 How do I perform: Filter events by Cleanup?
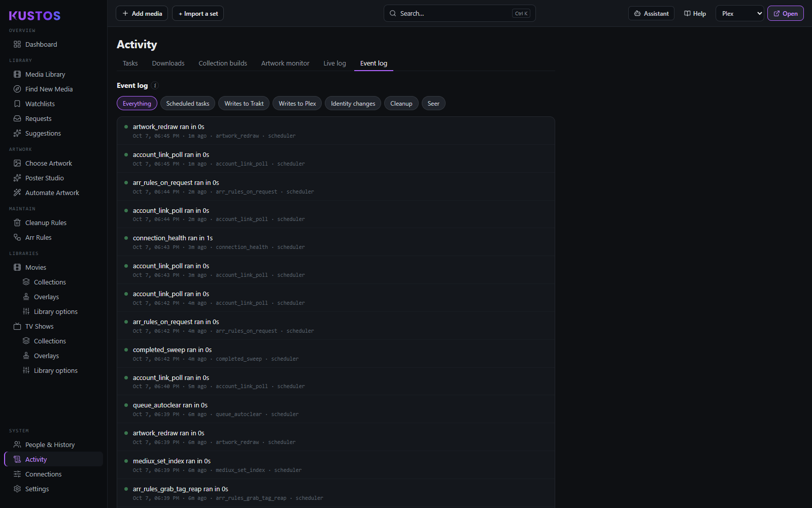click(401, 104)
